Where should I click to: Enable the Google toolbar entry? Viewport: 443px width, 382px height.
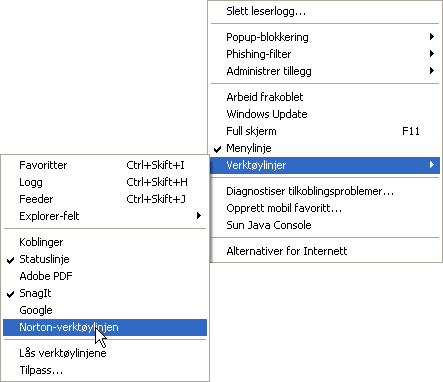pyautogui.click(x=105, y=310)
